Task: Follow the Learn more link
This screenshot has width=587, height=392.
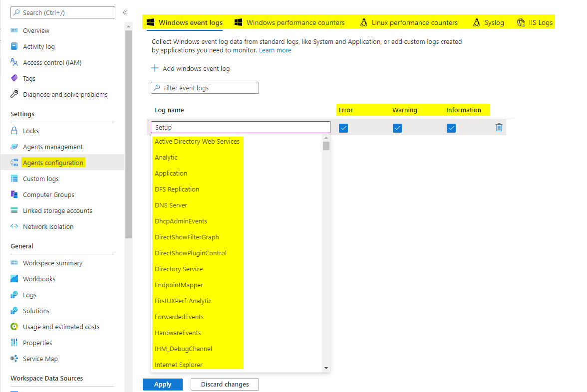Action: coord(275,50)
